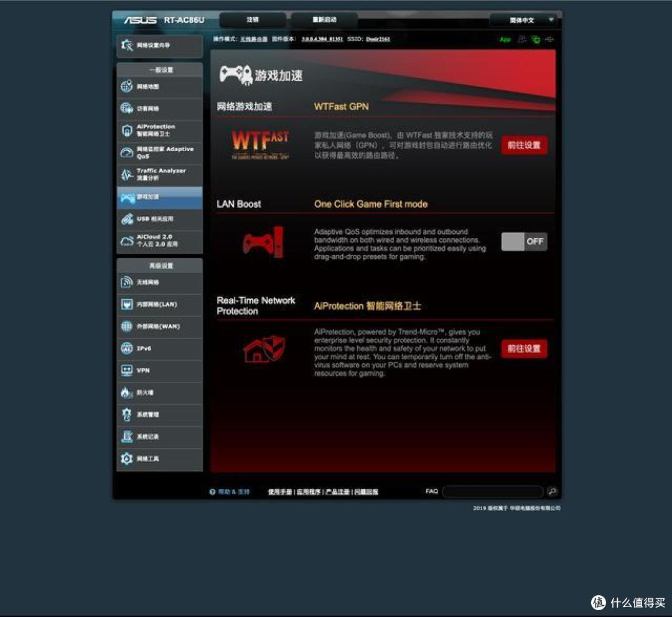This screenshot has height=617, width=672.
Task: Click 前往设置 button for AiProtection
Action: click(524, 349)
